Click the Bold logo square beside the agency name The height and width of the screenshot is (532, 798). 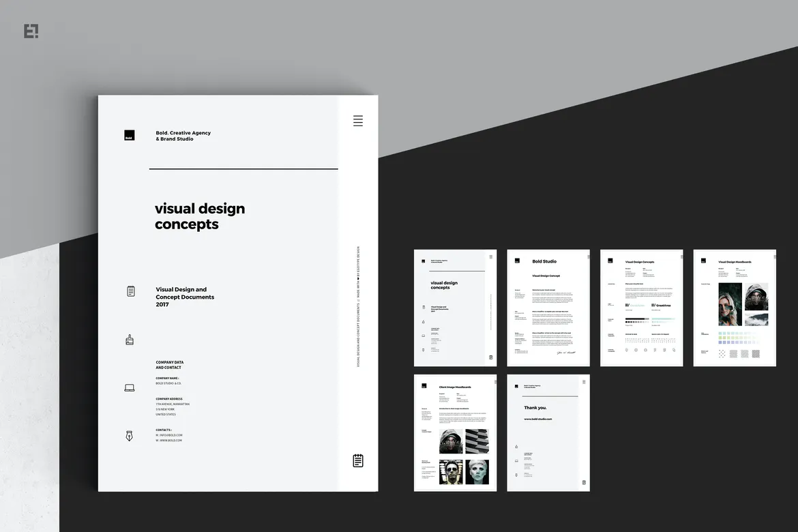(130, 135)
